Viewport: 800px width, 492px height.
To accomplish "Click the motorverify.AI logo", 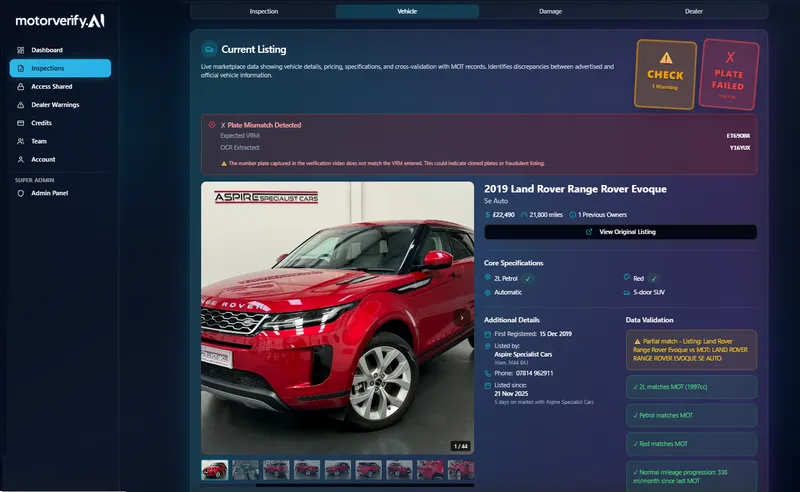I will (x=60, y=20).
